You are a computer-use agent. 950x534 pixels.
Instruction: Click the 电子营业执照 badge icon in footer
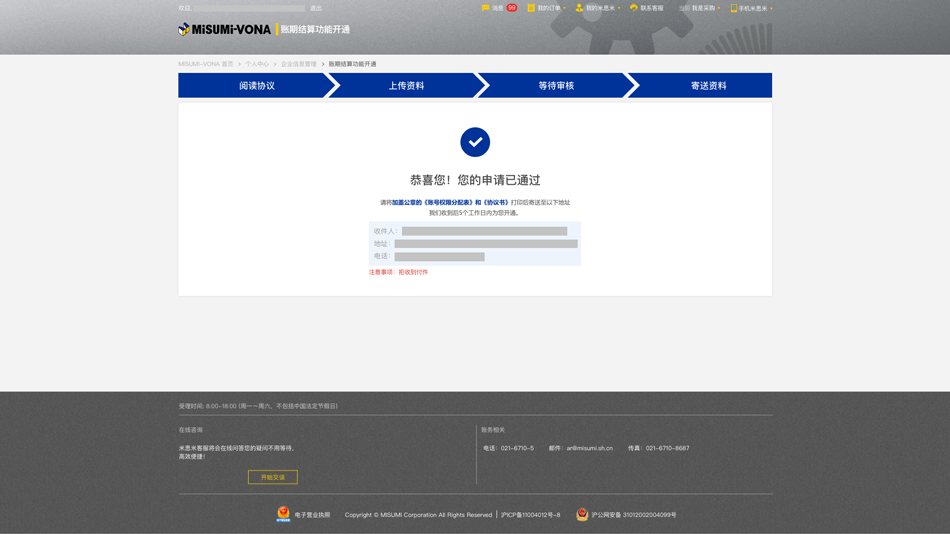click(283, 514)
